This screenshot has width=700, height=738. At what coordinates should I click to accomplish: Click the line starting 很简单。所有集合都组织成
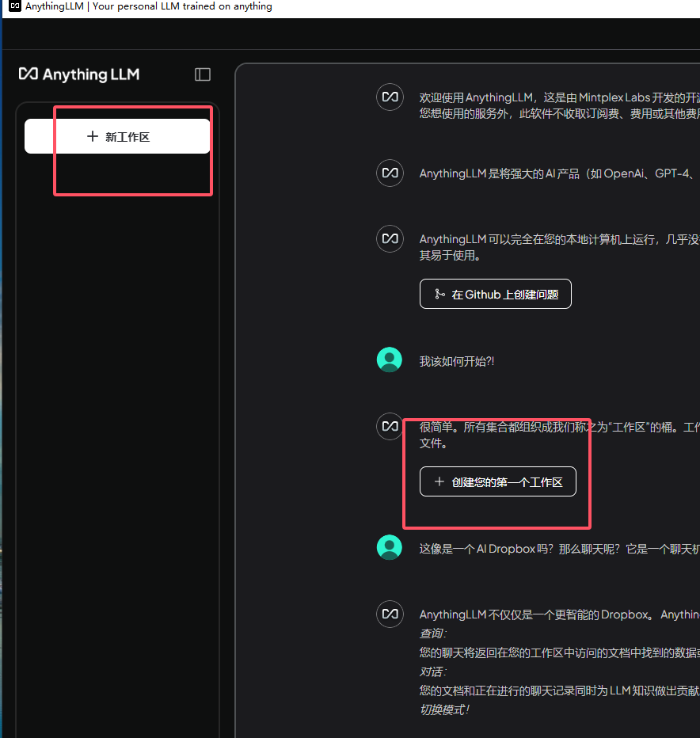pos(559,428)
